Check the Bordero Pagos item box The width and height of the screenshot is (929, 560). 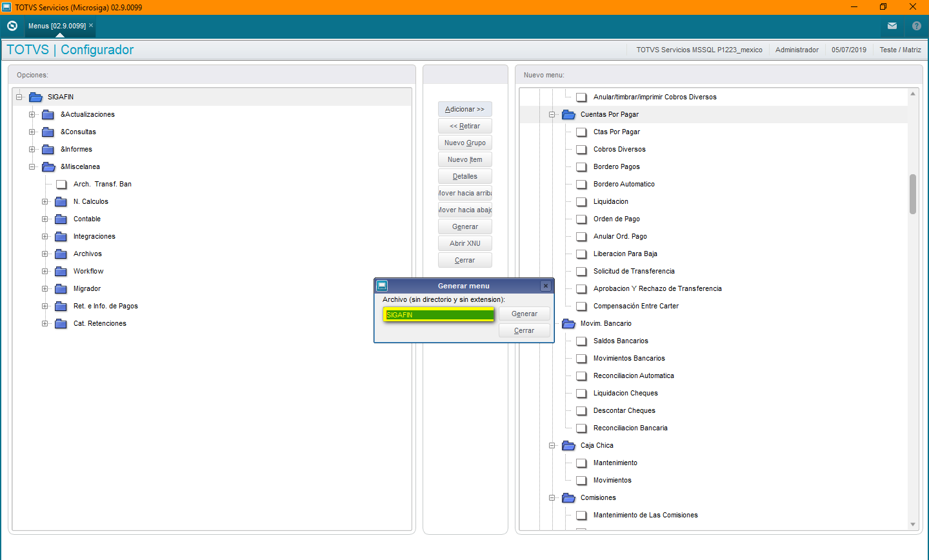581,166
